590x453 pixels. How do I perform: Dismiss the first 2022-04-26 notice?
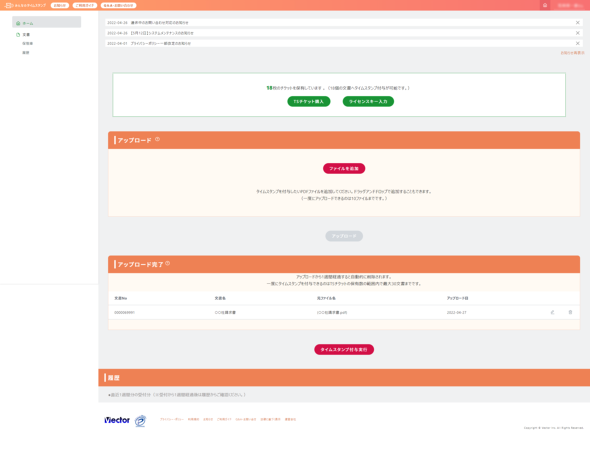(578, 23)
